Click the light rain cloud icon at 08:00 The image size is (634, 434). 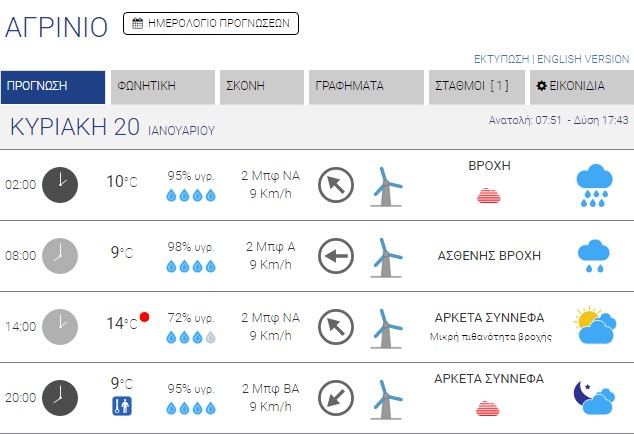click(x=594, y=256)
